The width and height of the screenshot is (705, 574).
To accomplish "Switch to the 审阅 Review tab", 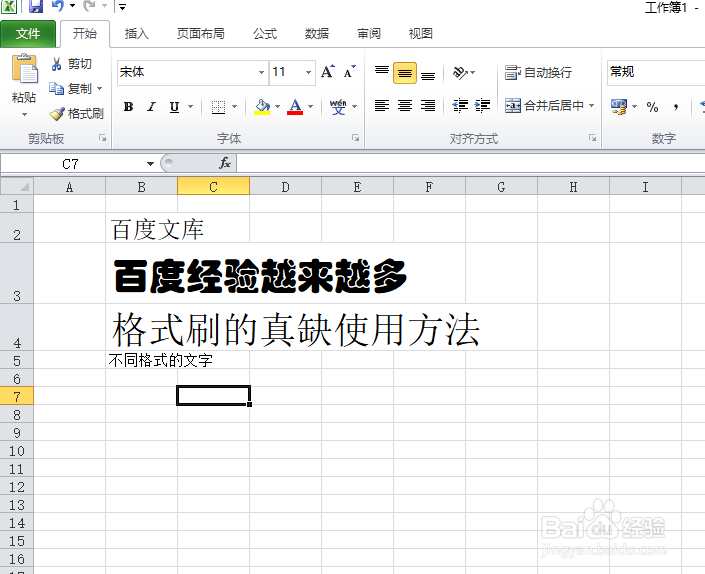I will click(x=369, y=34).
